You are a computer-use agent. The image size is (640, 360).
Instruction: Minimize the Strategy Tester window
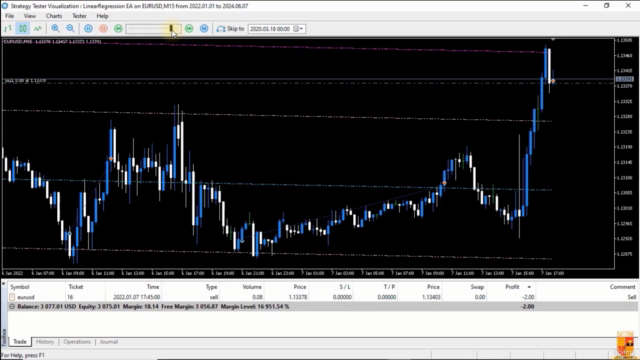pos(586,6)
